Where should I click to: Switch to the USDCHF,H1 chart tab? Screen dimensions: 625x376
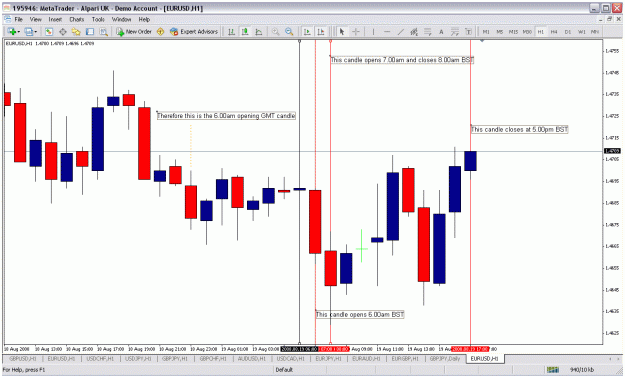[100, 359]
